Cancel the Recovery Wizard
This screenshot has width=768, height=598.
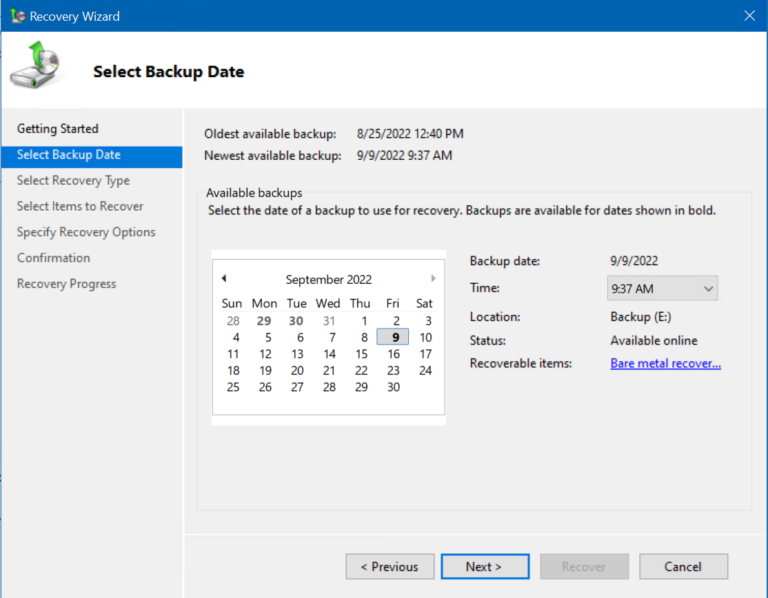[x=683, y=567]
